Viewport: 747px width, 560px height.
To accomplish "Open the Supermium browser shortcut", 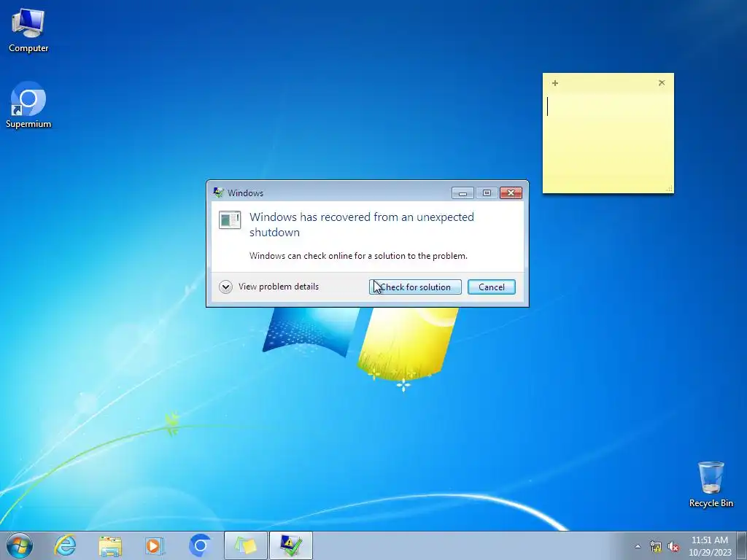I will [28, 105].
